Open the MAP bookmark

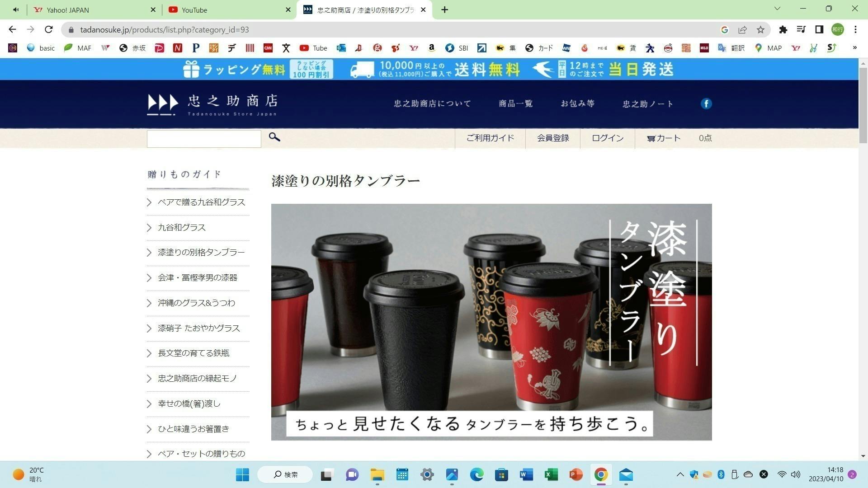pyautogui.click(x=769, y=48)
